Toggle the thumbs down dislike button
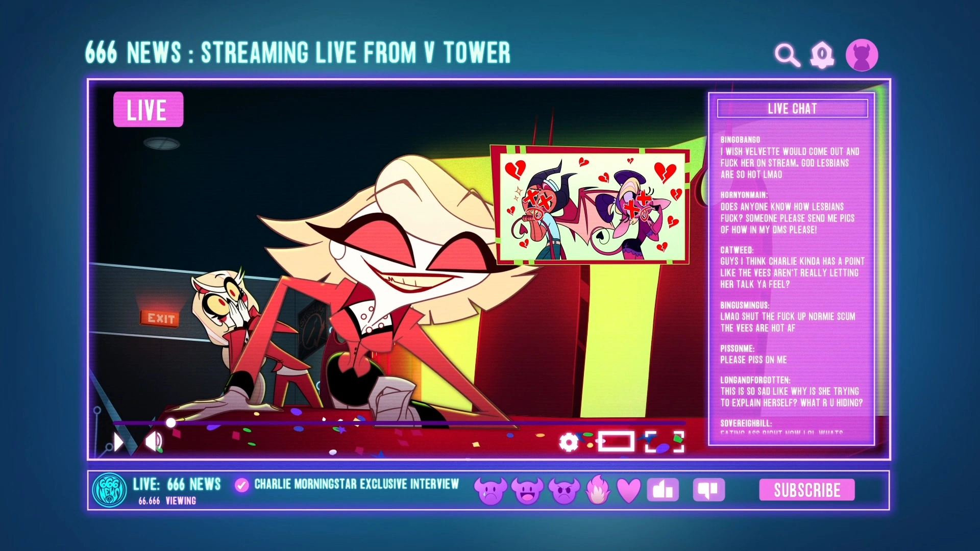Screen dimensions: 980x551 (x=708, y=490)
